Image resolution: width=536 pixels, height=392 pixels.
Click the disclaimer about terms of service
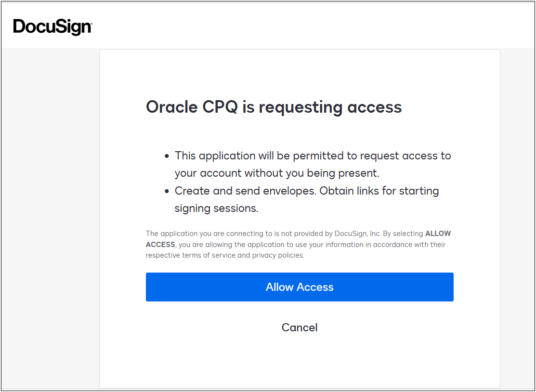click(299, 244)
